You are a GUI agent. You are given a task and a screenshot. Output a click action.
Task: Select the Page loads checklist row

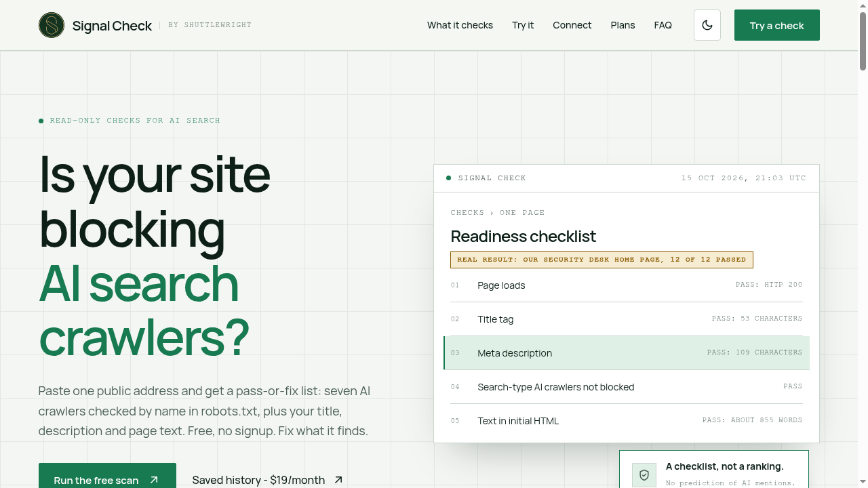coord(627,285)
